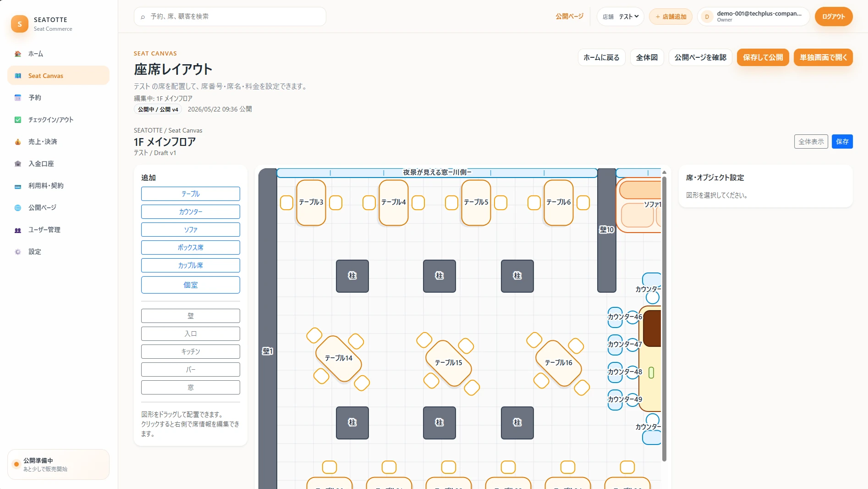Click the 予約 calendar icon
Viewport: 868px width, 489px height.
click(18, 98)
